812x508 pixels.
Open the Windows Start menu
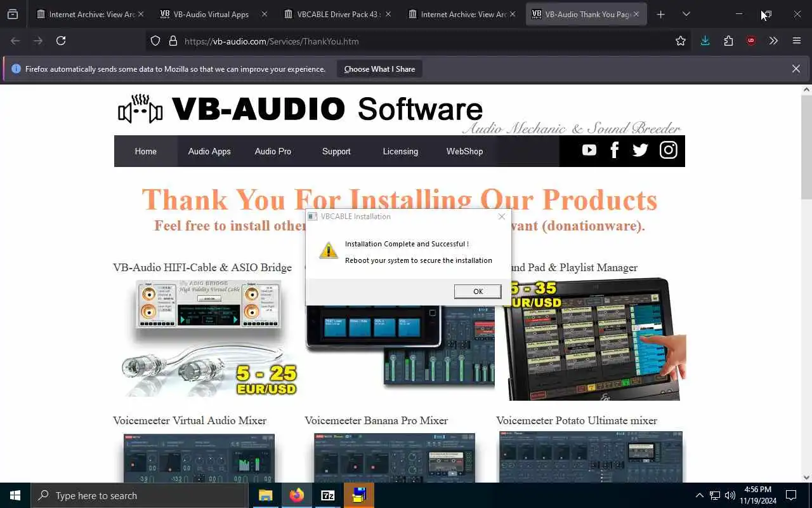(15, 495)
